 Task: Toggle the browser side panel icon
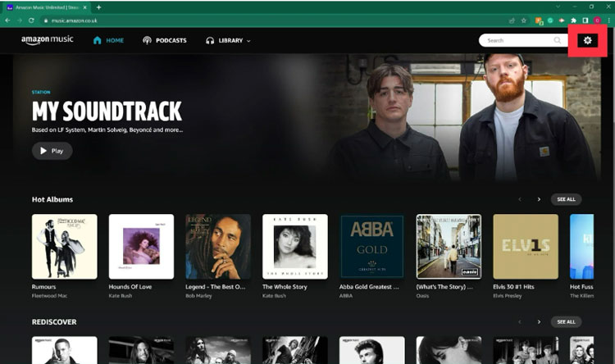point(585,20)
